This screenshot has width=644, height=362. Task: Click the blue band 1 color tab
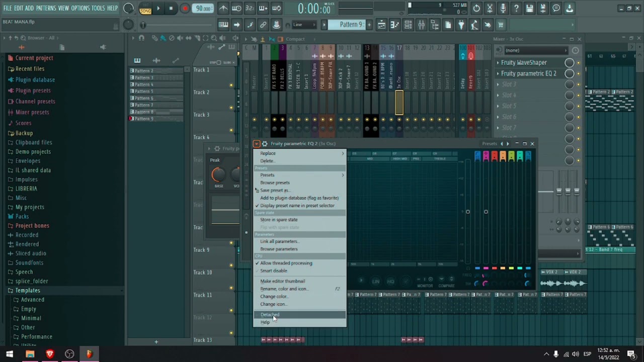[x=477, y=156]
